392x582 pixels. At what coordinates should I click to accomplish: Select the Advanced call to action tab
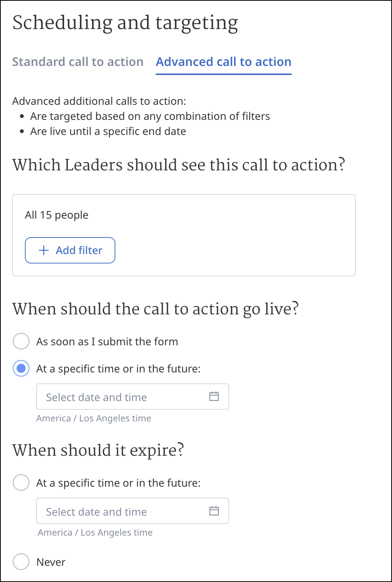[x=224, y=62]
